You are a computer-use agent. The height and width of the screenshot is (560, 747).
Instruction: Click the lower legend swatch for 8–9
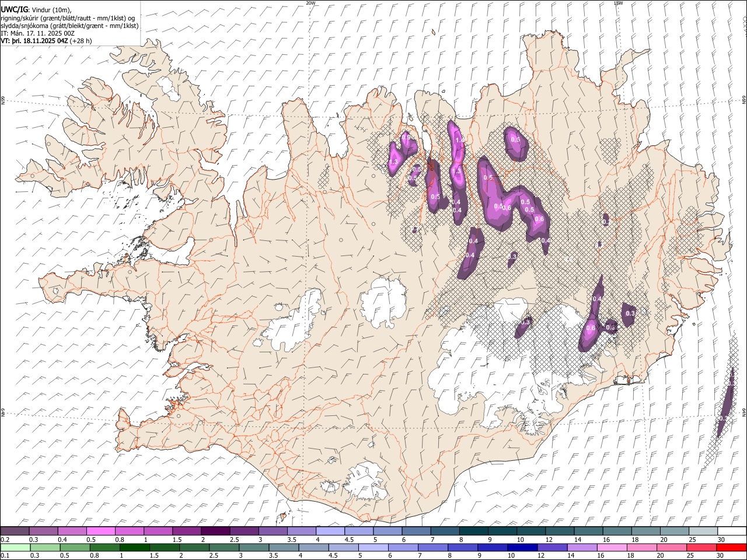tap(463, 547)
